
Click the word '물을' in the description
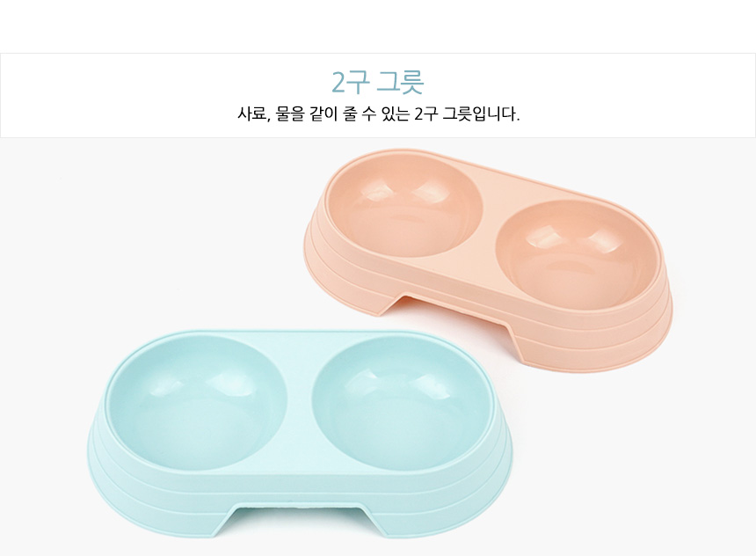[290, 114]
